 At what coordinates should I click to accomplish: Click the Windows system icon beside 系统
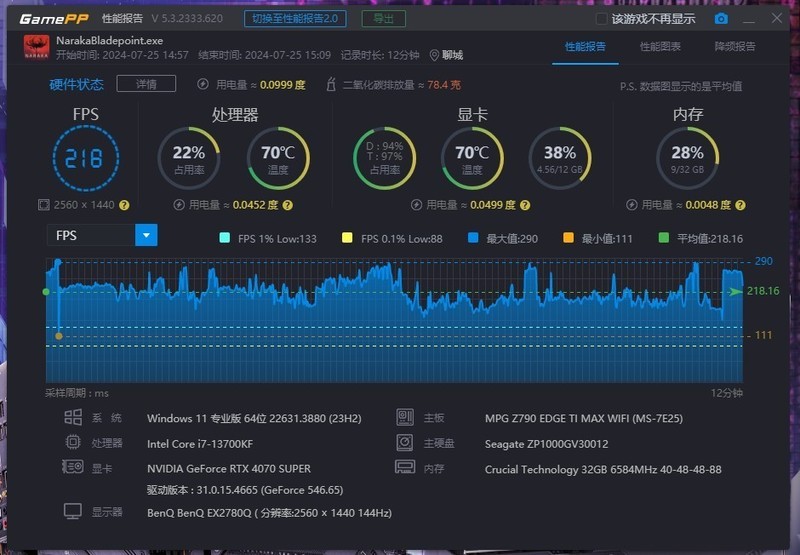point(73,417)
